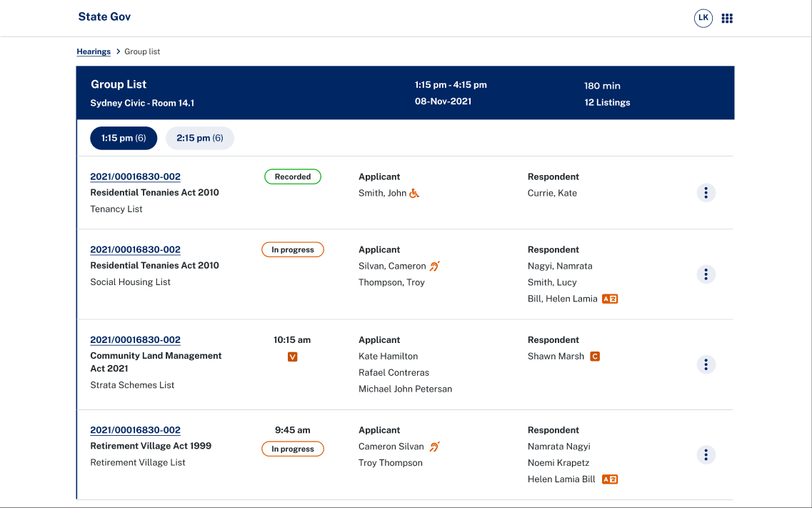Click applicant name Thompson, Troy
Image resolution: width=812 pixels, height=508 pixels.
click(x=391, y=282)
